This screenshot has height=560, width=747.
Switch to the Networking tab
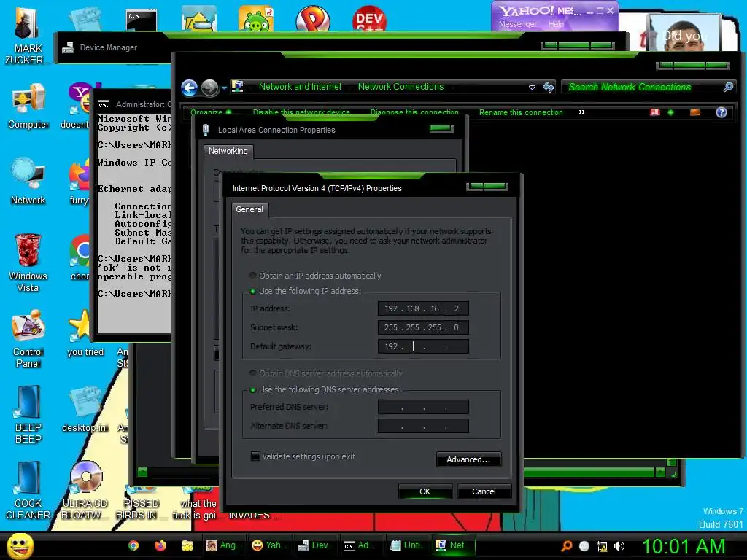[x=228, y=151]
